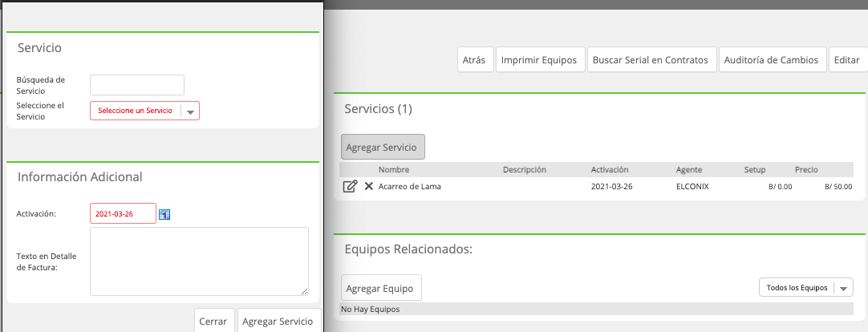868x332 pixels.
Task: Click Imprimir Equipos button
Action: [x=540, y=60]
